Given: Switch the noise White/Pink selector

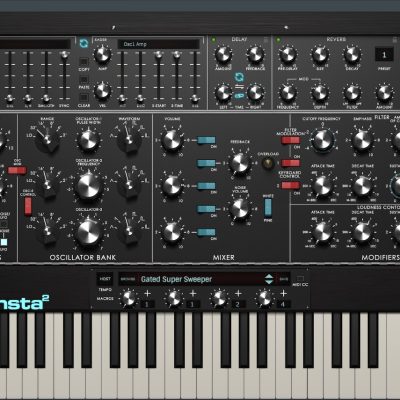Looking at the screenshot, I should (x=268, y=207).
